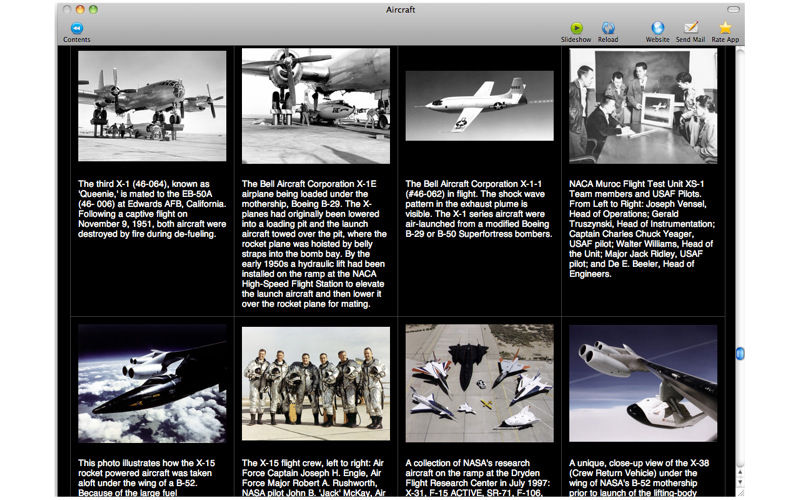Click the toolbar toggle pill in title bar
Image resolution: width=800 pixels, height=500 pixels.
coord(733,9)
